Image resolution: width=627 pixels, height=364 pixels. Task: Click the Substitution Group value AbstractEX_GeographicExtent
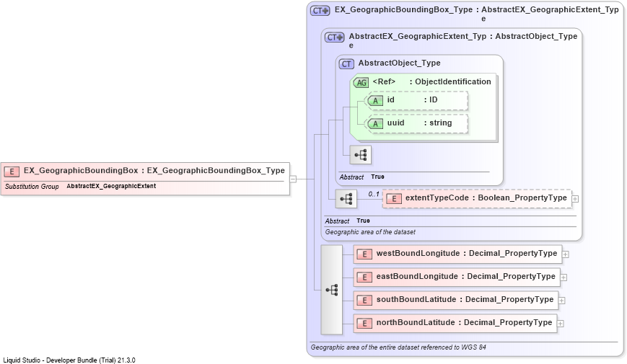[x=111, y=186]
